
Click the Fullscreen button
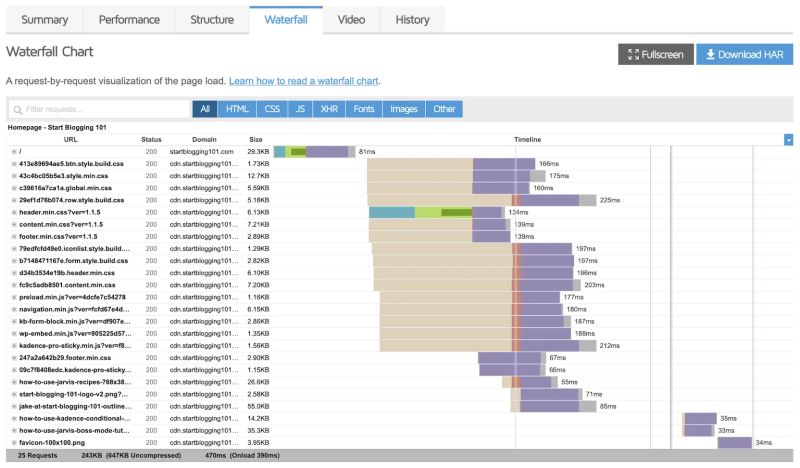coord(655,54)
